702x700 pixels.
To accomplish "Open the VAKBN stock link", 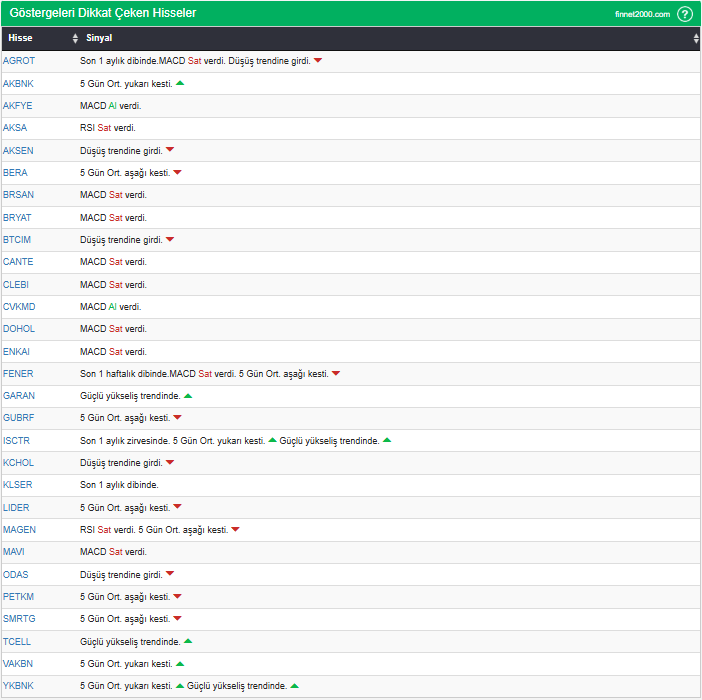I will [x=18, y=664].
